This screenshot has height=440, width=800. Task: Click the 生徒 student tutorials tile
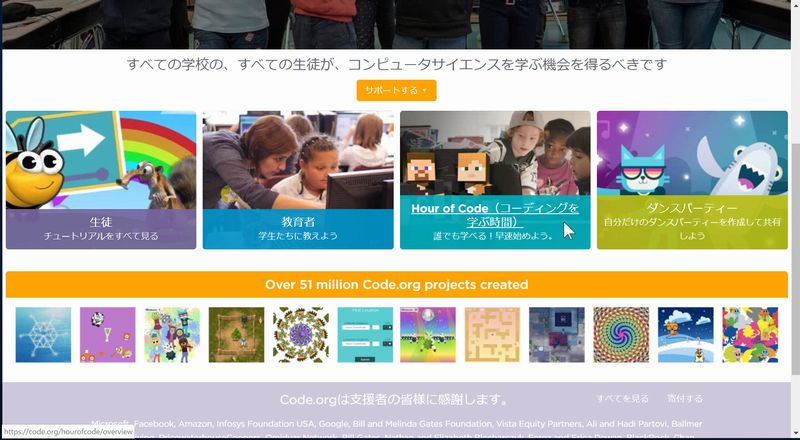[101, 180]
